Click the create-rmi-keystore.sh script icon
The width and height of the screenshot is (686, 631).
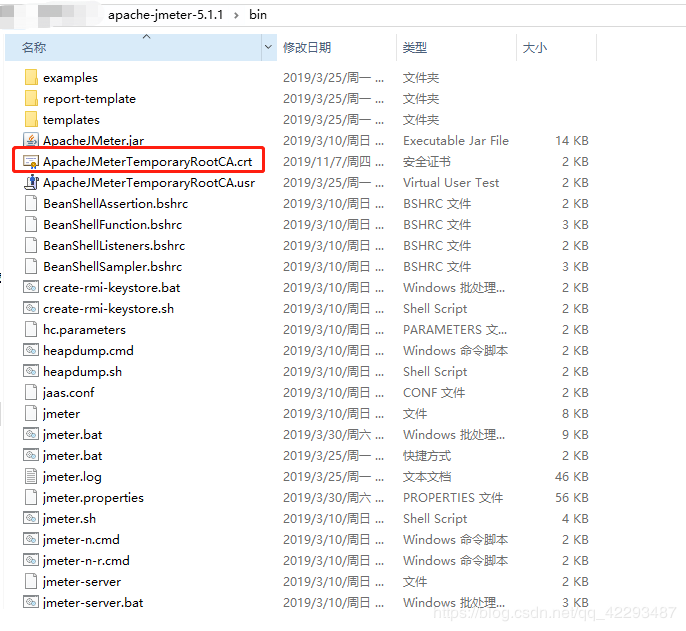[31, 308]
